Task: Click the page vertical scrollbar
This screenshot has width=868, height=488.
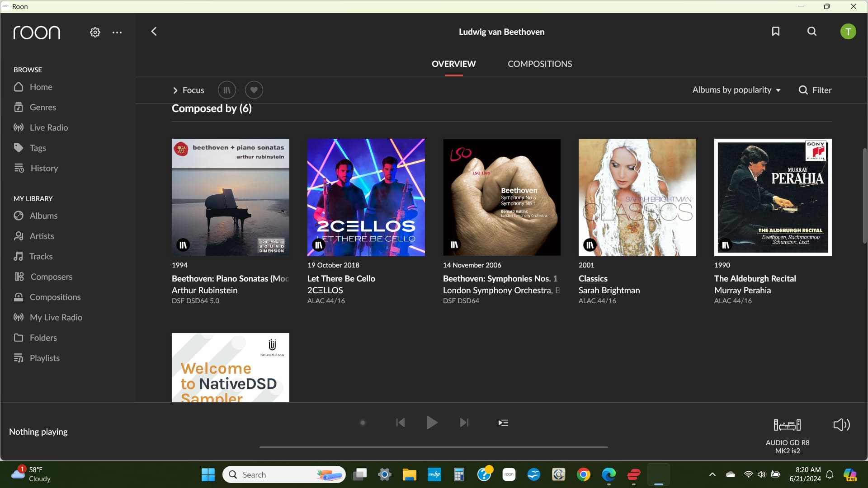Action: [x=864, y=196]
